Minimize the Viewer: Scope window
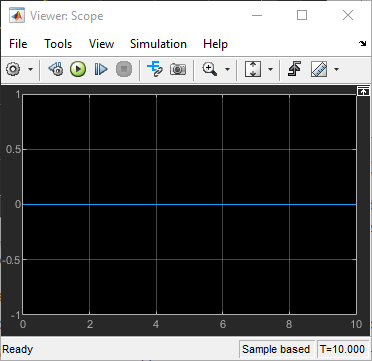Viewport: 372px width, 361px height. pos(256,15)
